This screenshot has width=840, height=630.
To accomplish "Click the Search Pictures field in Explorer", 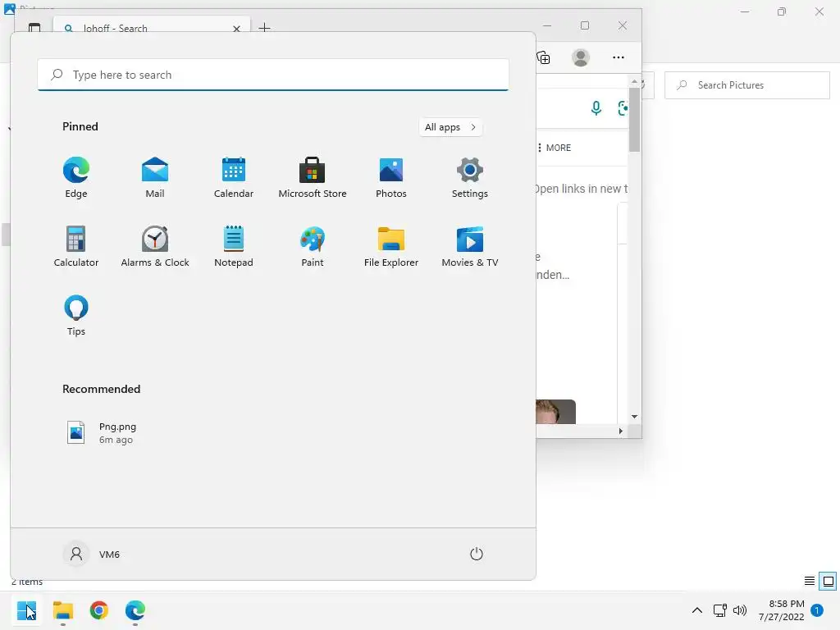I will [747, 85].
